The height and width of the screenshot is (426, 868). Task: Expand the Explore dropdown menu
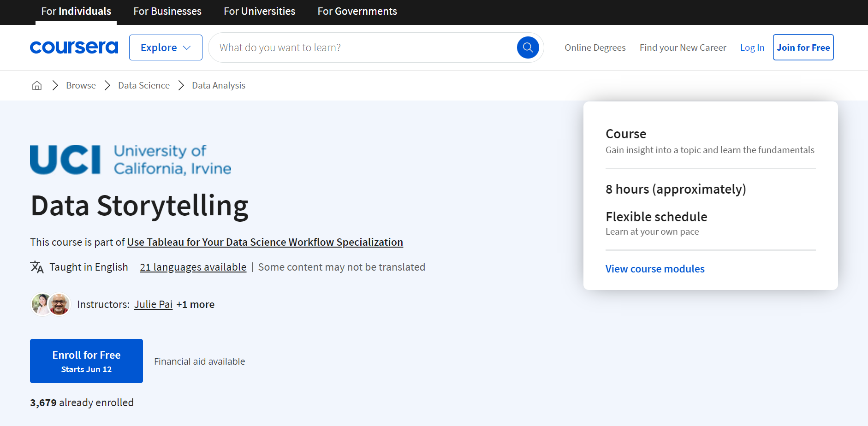[166, 47]
